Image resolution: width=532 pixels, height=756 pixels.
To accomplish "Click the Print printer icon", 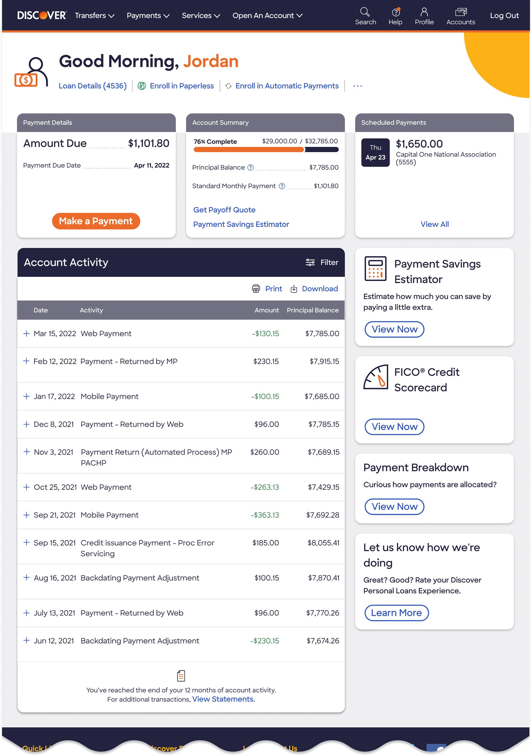I will click(256, 289).
